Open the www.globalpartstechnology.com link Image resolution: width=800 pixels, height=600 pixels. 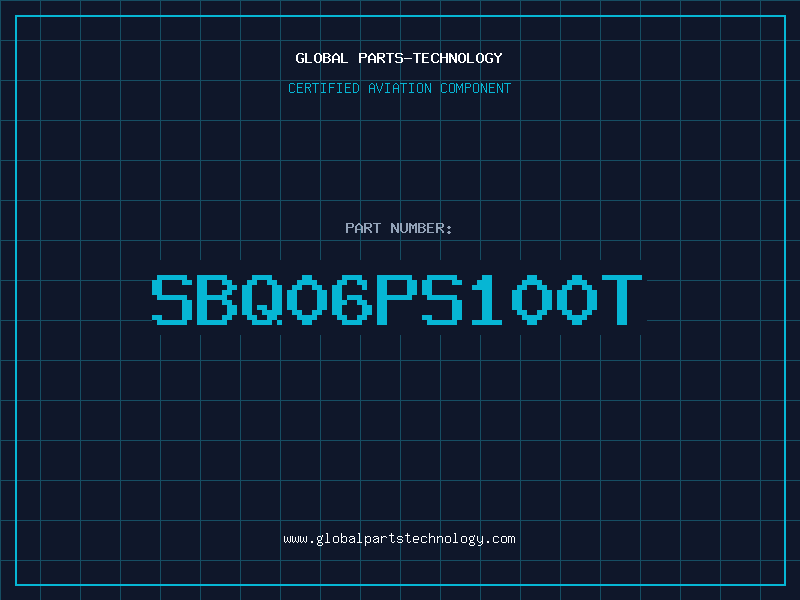coord(399,539)
